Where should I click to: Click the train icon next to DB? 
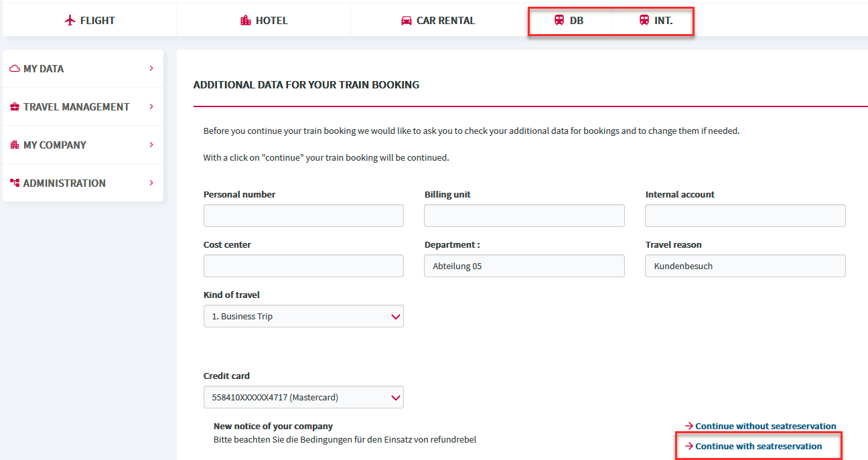559,21
